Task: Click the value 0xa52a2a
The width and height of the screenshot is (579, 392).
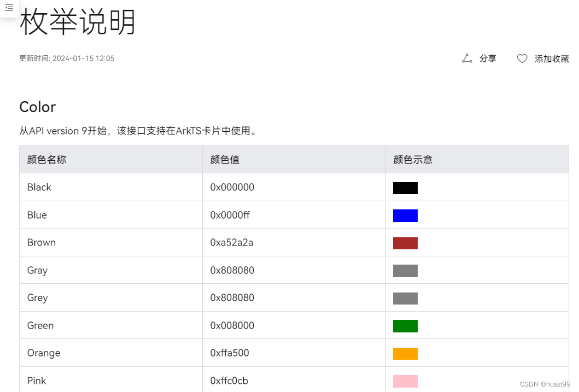Action: [x=232, y=243]
